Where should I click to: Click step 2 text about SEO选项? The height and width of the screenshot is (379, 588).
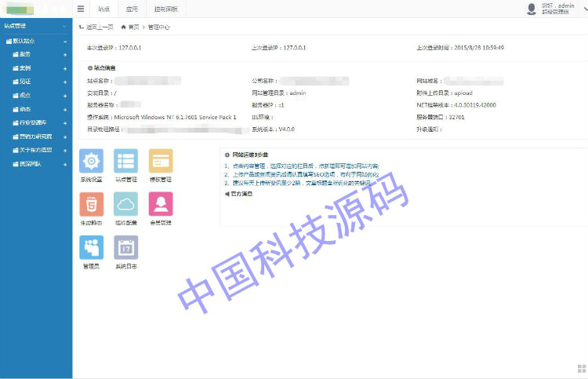point(302,174)
